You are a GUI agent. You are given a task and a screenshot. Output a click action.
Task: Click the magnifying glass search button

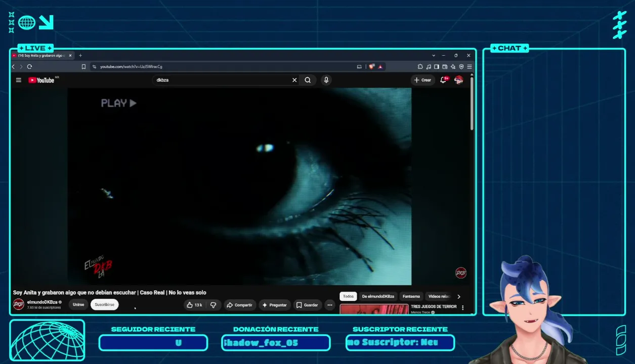pos(308,80)
